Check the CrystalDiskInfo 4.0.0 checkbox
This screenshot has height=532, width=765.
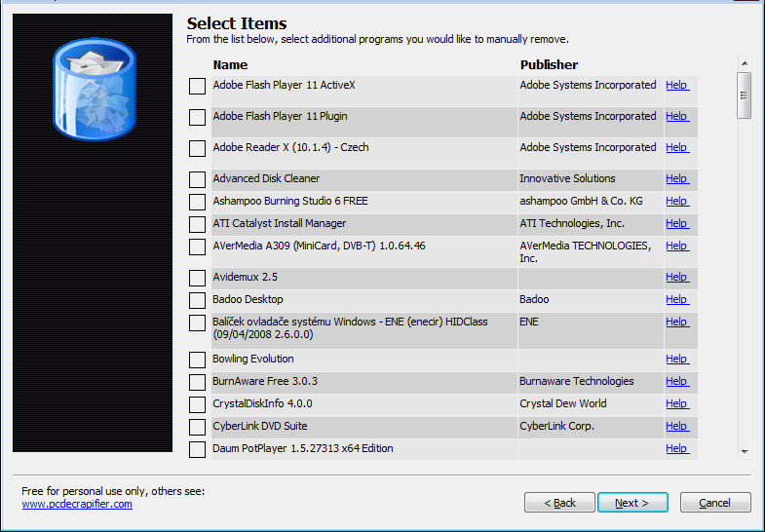(197, 405)
